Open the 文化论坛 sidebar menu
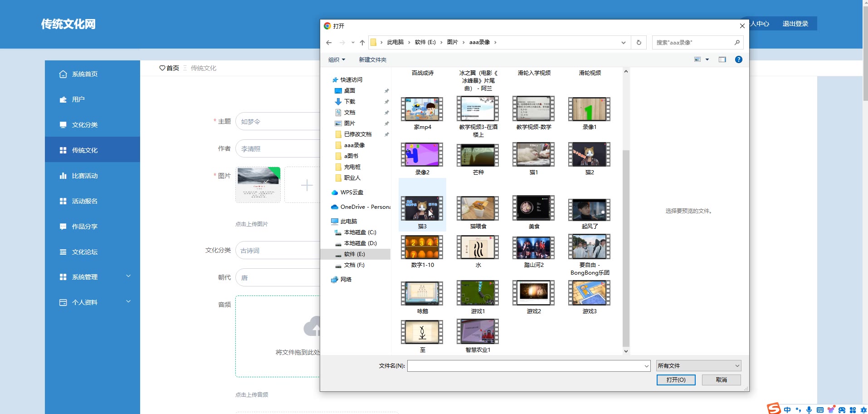Image resolution: width=868 pixels, height=414 pixels. [x=84, y=252]
